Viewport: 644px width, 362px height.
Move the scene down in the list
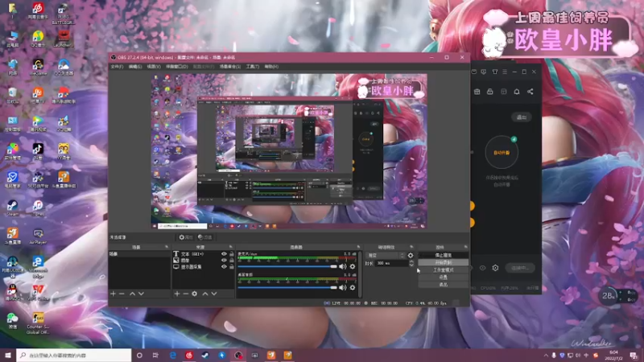click(141, 294)
